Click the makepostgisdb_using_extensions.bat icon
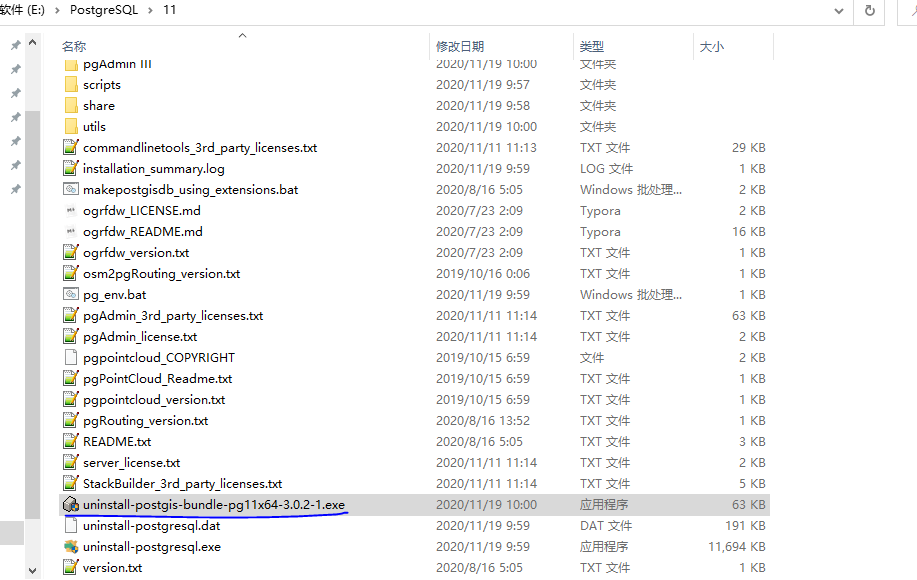Viewport: 917px width, 580px height. point(71,190)
